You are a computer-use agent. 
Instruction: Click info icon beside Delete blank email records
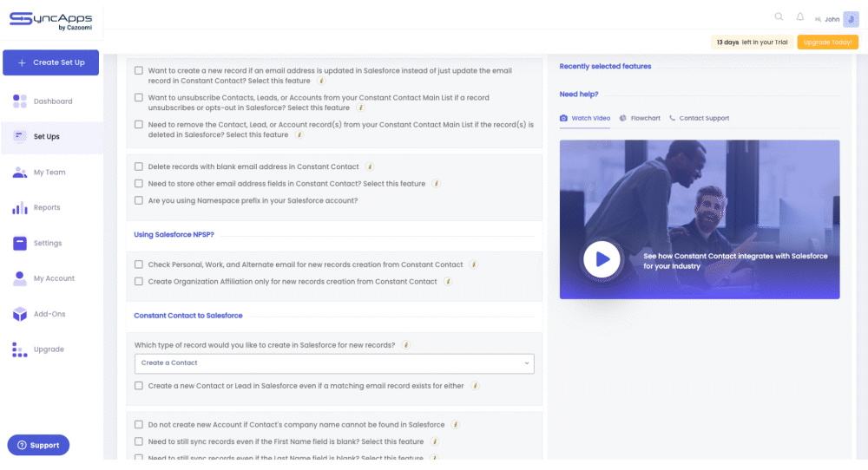370,166
